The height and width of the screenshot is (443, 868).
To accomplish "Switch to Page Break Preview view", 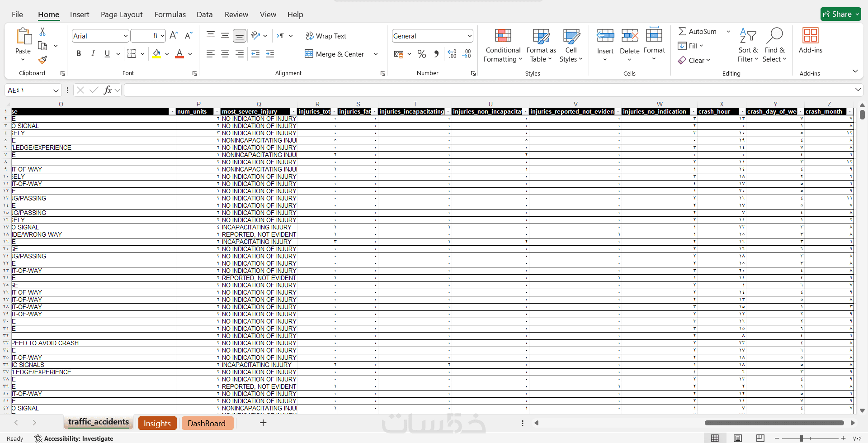I will click(x=760, y=438).
